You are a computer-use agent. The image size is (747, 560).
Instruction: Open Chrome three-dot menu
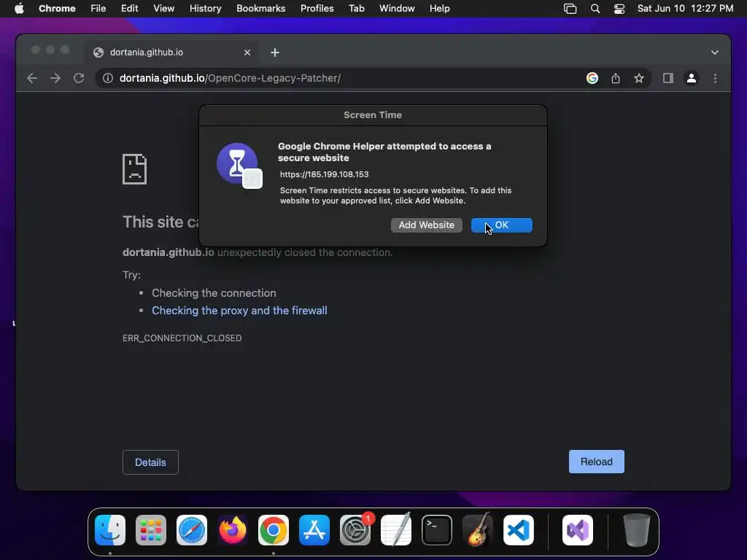715,78
